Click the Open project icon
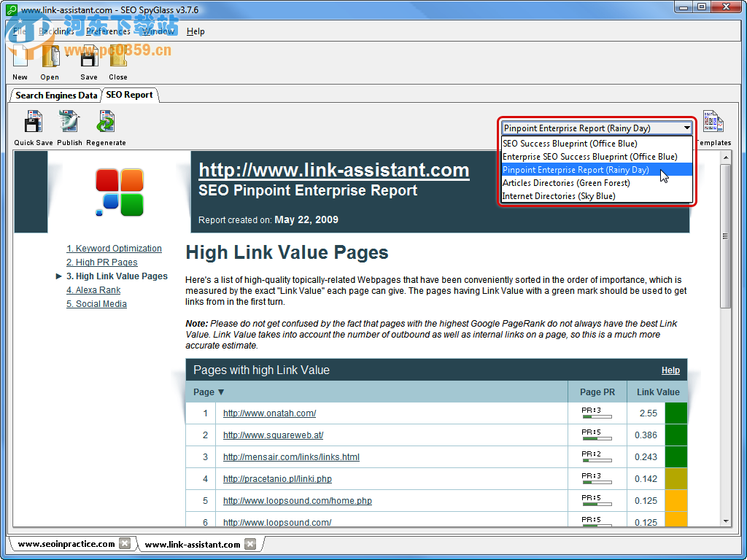747x560 pixels. (50, 58)
